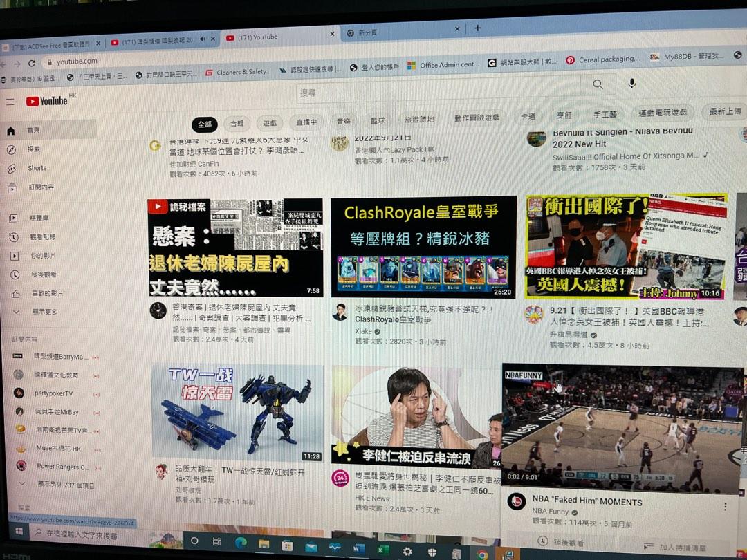Switch to the 新分頁 browser tab
Screen dimensions: 747x560
pyautogui.click(x=403, y=31)
